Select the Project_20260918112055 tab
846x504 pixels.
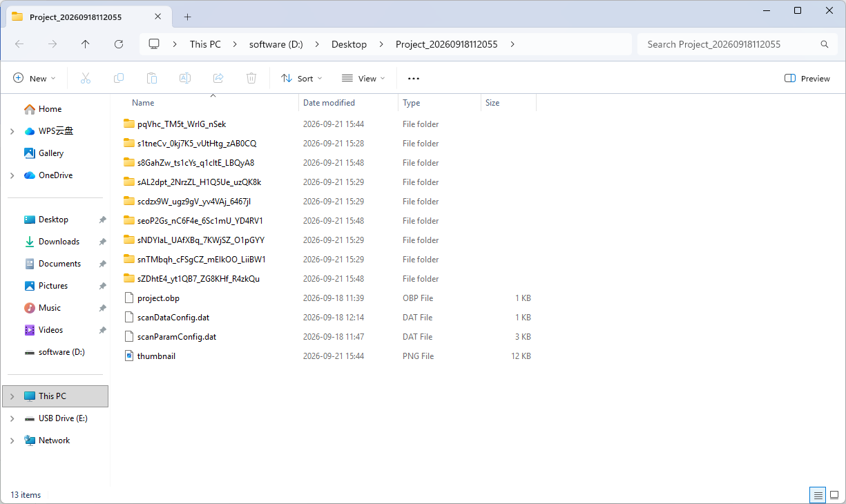[x=88, y=17]
